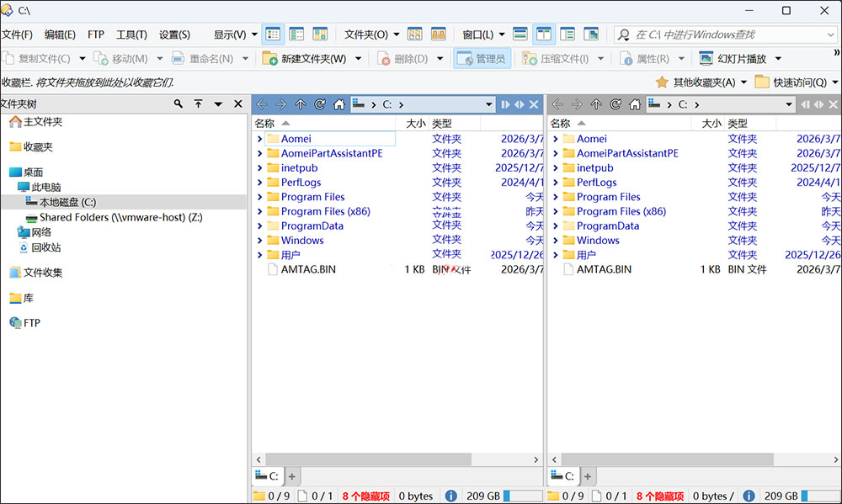Click copy-path-to-right arrow icon in left pane

click(x=505, y=104)
